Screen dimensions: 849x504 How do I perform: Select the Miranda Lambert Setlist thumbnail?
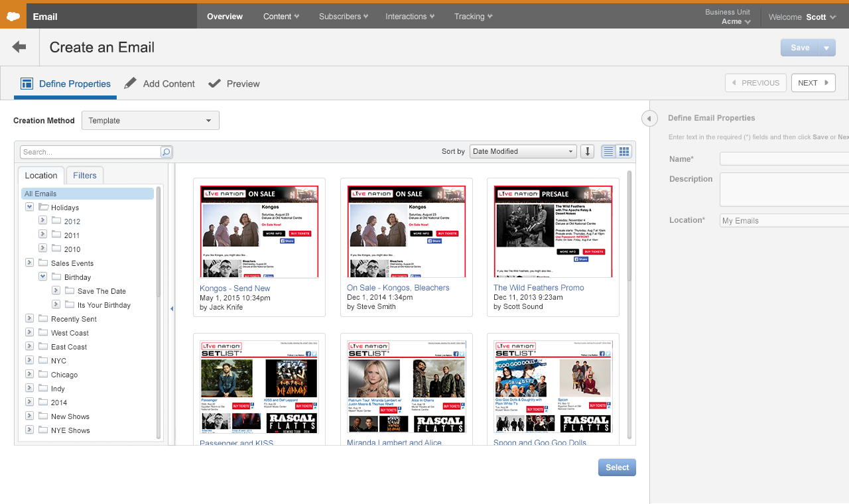[407, 387]
